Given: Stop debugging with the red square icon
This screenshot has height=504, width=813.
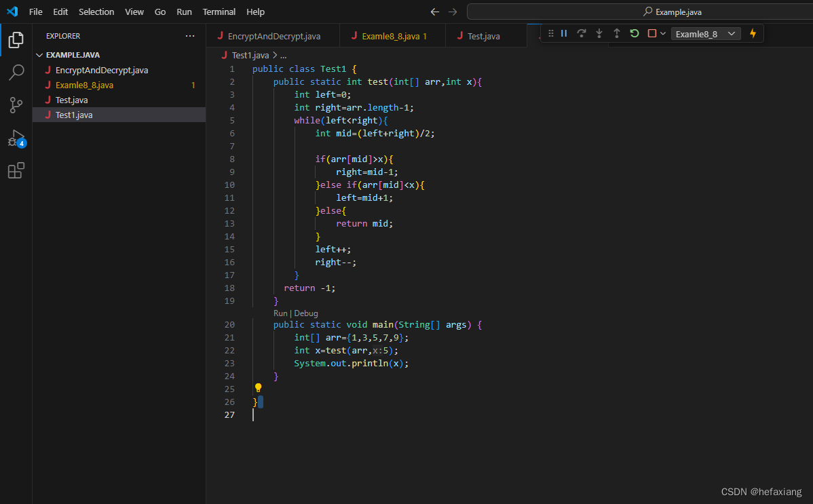Looking at the screenshot, I should pyautogui.click(x=651, y=33).
